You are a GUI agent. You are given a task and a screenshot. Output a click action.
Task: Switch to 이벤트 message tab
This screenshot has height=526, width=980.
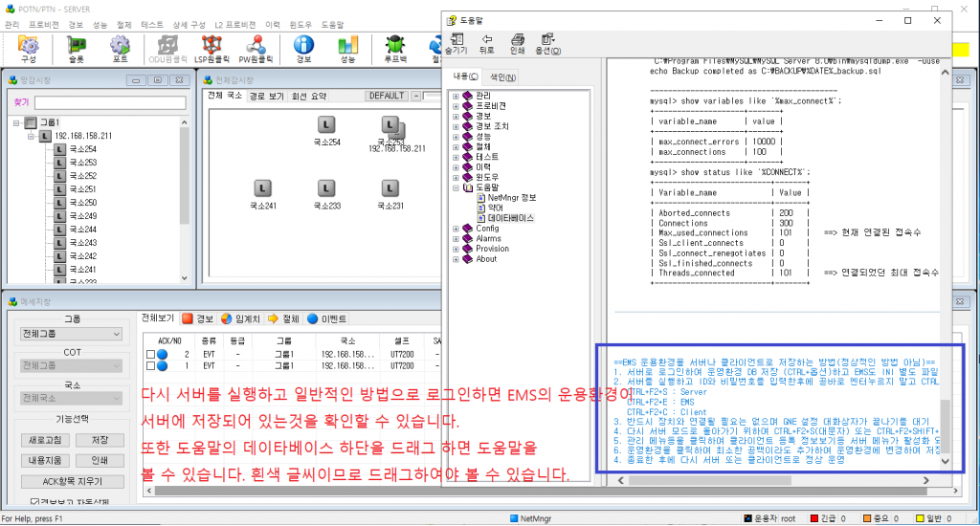[x=327, y=318]
